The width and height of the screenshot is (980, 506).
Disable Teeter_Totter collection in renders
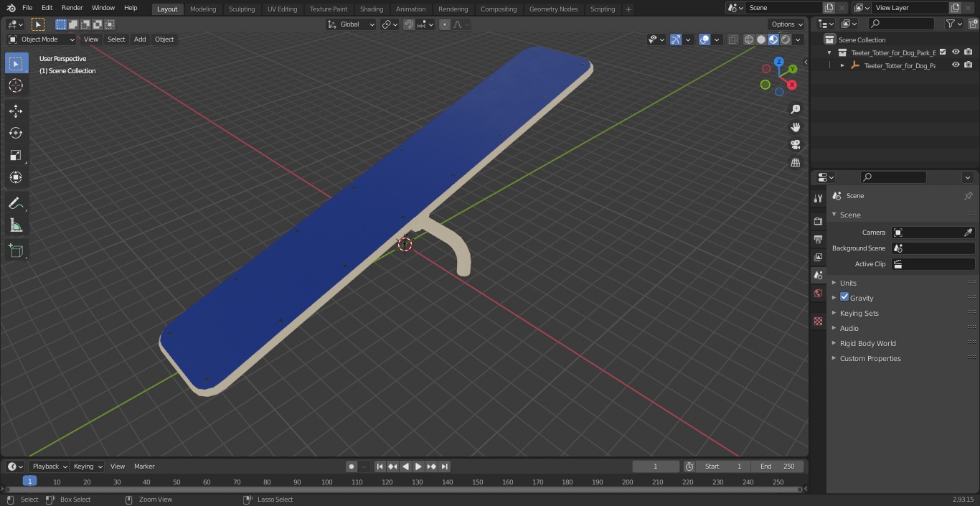click(x=969, y=52)
